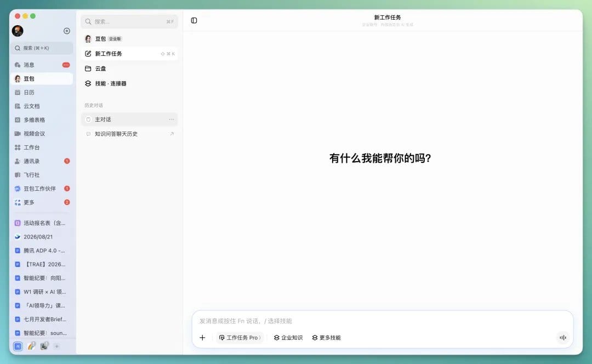The image size is (592, 364).
Task: Select 豆包 in the left sidebar
Action: click(x=42, y=78)
